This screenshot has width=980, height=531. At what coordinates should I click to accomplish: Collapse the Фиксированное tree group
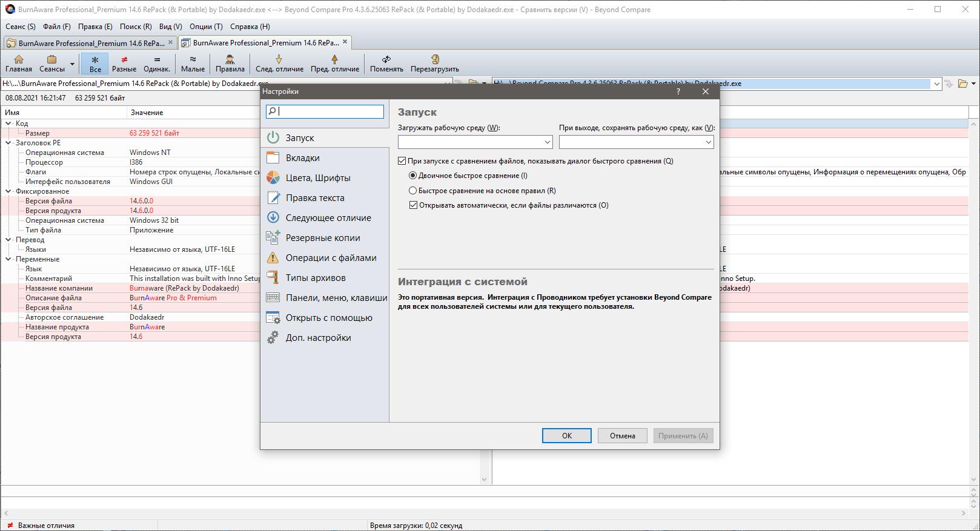pyautogui.click(x=8, y=191)
